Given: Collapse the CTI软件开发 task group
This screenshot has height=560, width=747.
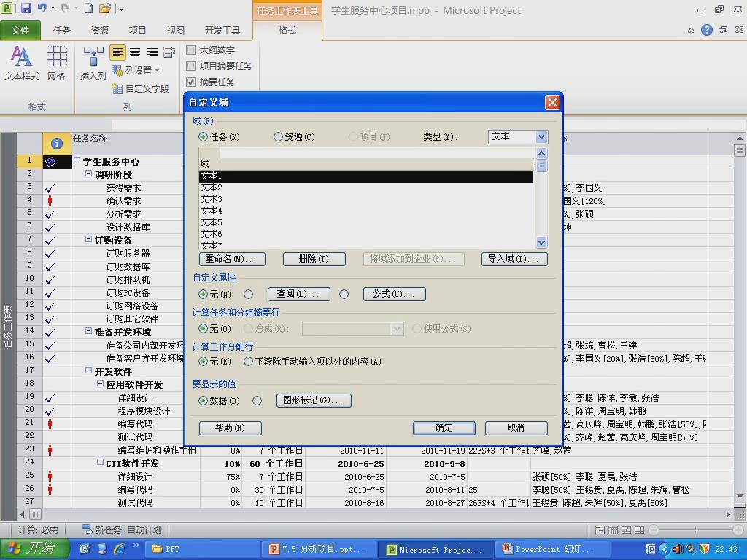Looking at the screenshot, I should click(100, 462).
